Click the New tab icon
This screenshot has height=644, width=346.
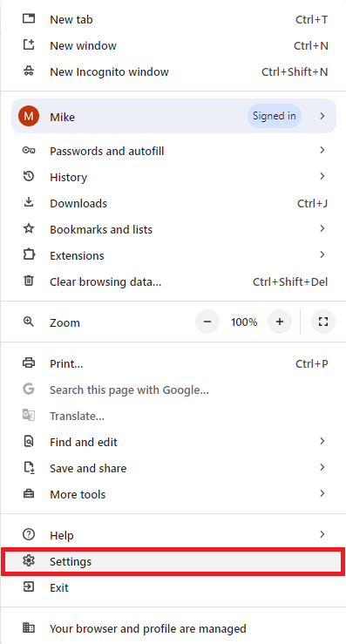(x=29, y=19)
